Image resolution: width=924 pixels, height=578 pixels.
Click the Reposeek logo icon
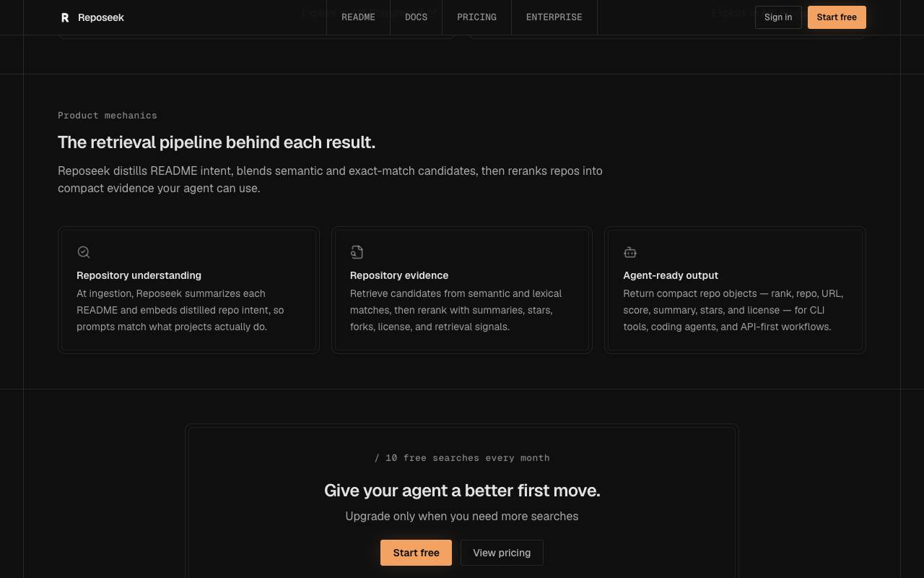(x=65, y=17)
